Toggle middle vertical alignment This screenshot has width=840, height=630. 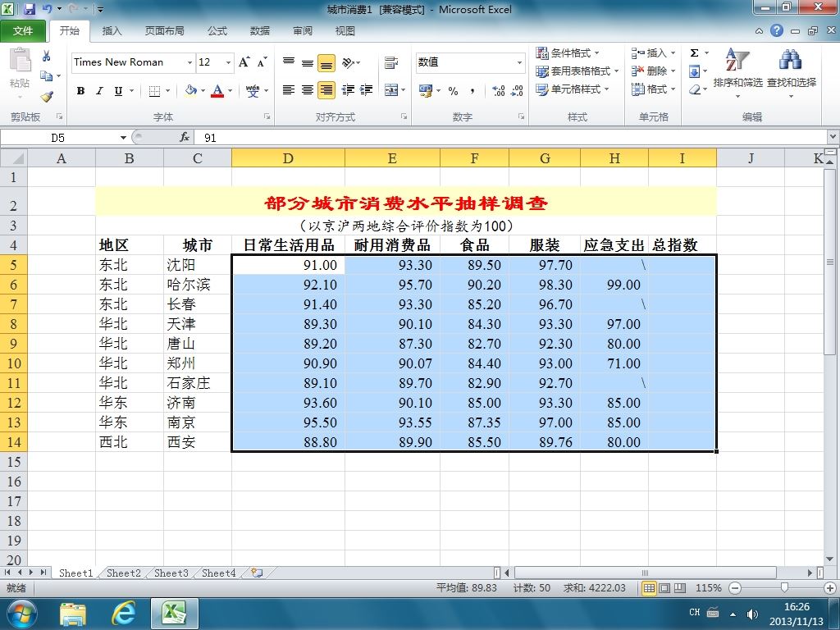[x=308, y=62]
